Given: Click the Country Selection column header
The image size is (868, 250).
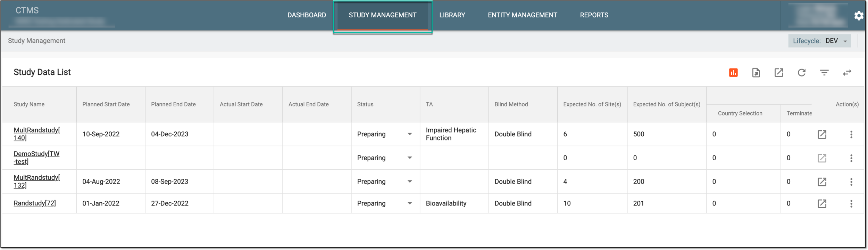Looking at the screenshot, I should [740, 113].
